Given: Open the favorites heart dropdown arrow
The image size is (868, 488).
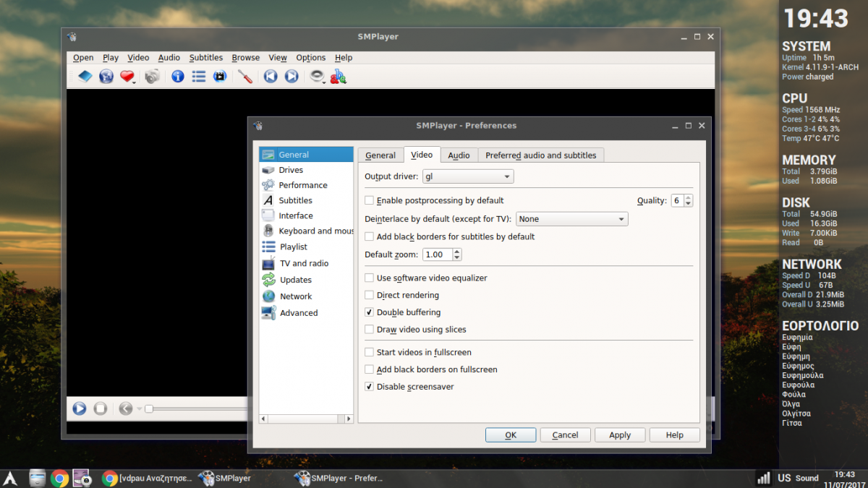Looking at the screenshot, I should (135, 82).
